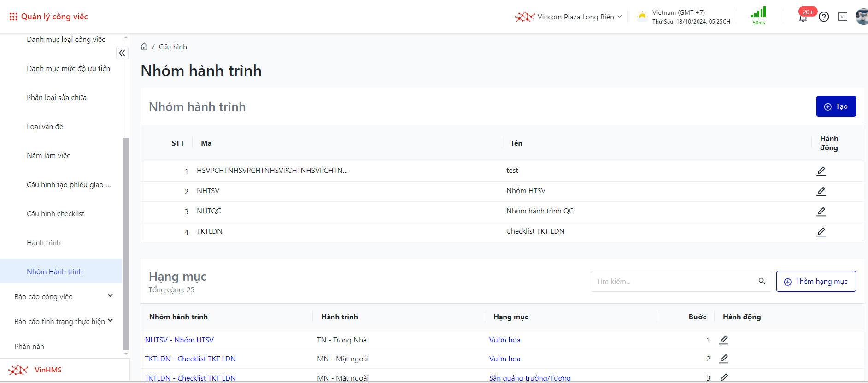Open NHTSV - Nhóm HTSV link
This screenshot has height=383, width=868.
coord(179,340)
